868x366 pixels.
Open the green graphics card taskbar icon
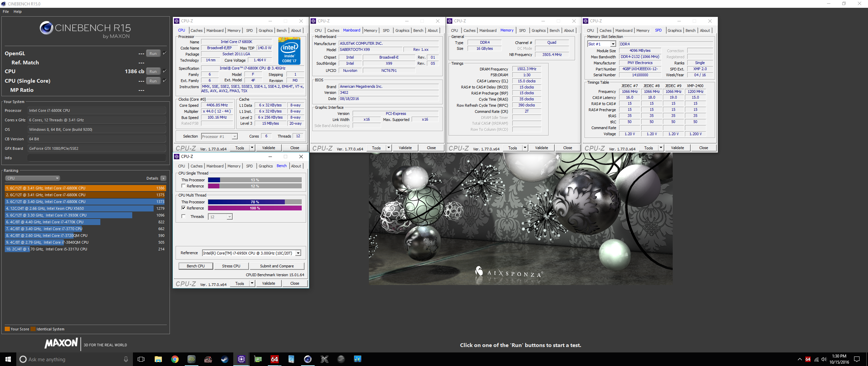(x=258, y=359)
